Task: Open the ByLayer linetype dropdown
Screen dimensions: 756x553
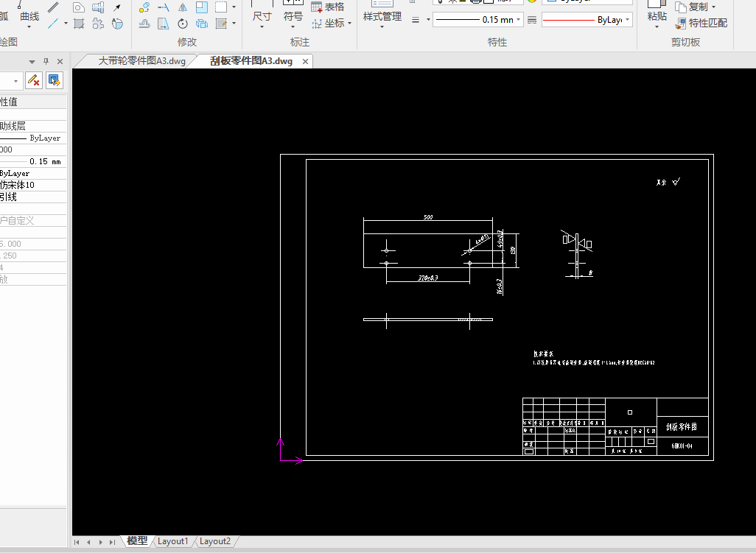Action: click(x=627, y=20)
